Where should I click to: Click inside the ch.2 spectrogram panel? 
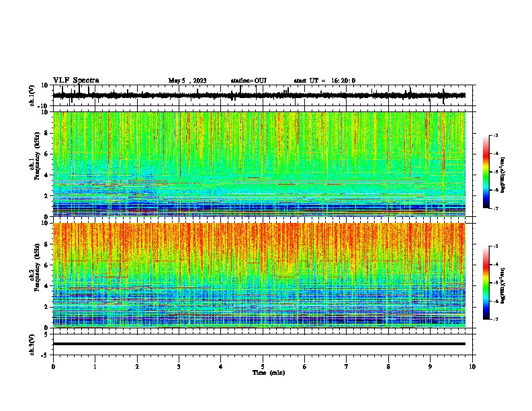(259, 275)
